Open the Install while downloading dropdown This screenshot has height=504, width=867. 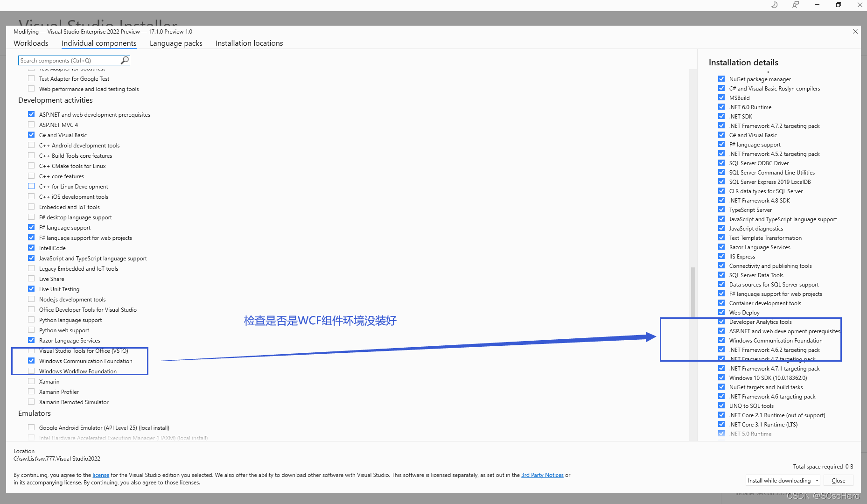tap(783, 480)
